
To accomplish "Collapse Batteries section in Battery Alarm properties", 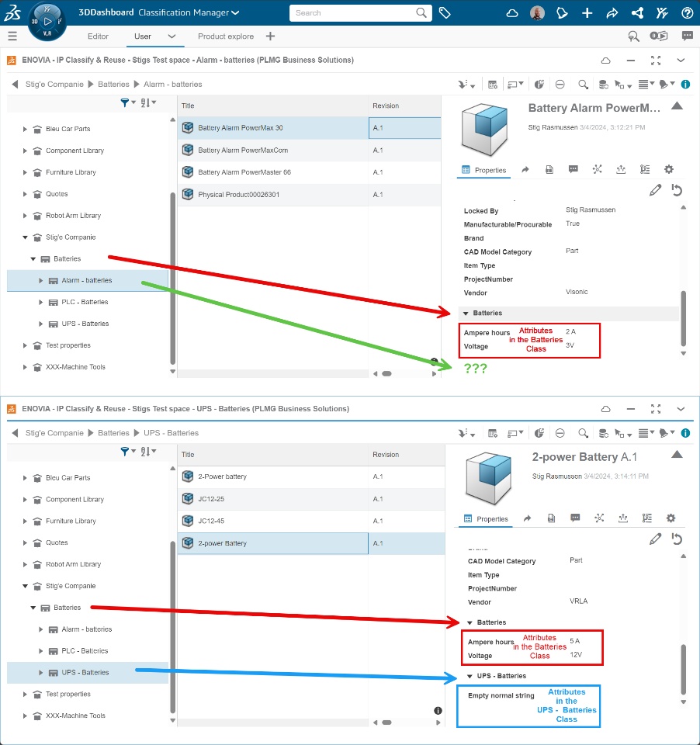I will (466, 313).
